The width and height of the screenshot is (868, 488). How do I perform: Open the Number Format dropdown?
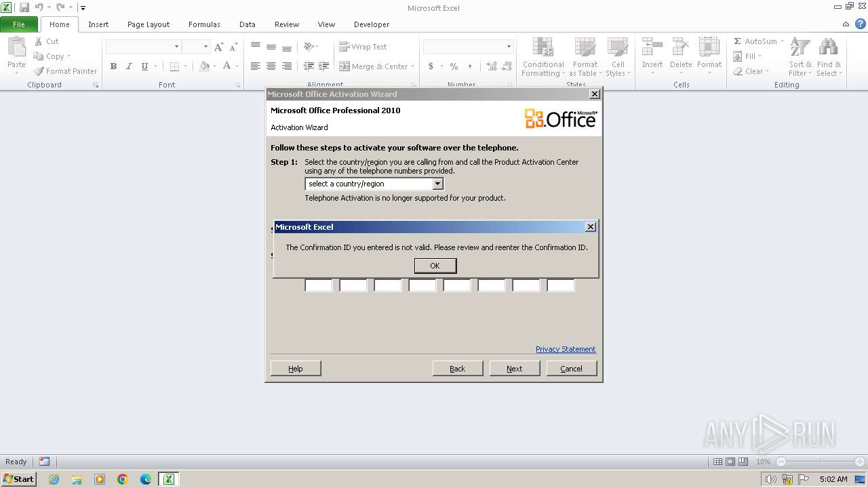tap(509, 47)
